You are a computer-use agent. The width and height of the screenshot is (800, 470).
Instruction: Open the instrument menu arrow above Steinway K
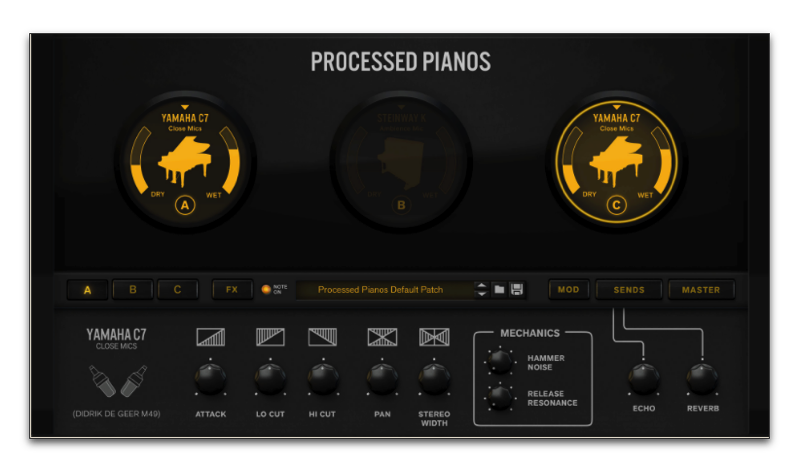(x=401, y=107)
